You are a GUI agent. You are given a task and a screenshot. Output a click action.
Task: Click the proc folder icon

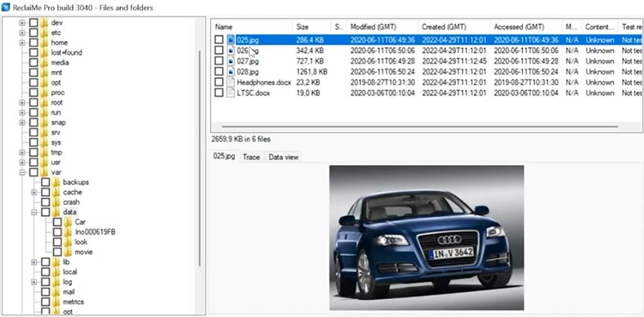click(44, 92)
